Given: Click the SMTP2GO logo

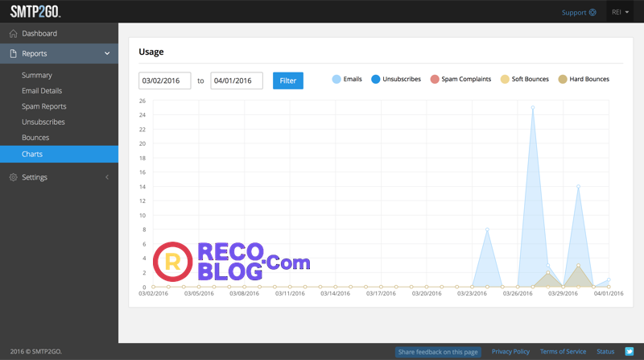Looking at the screenshot, I should [x=35, y=11].
